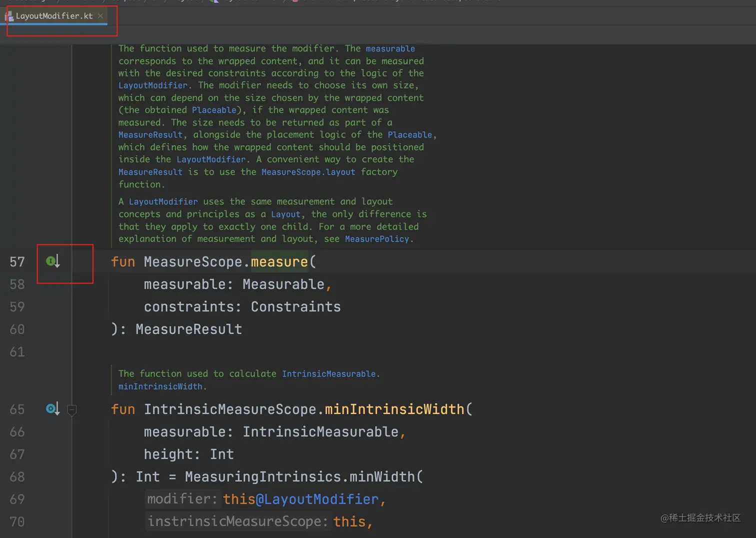Click 'minWidth' call on line 68
This screenshot has width=756, height=538.
[x=382, y=476]
